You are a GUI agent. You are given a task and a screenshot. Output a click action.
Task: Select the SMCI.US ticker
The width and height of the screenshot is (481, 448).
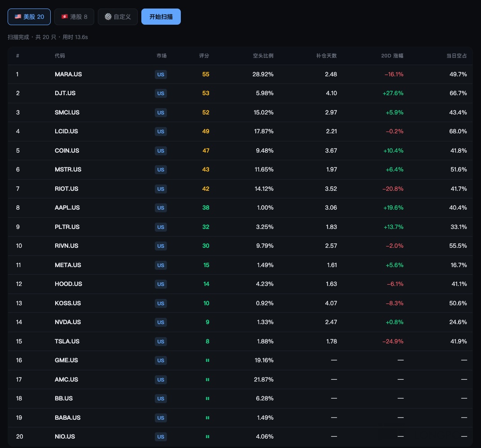(67, 112)
